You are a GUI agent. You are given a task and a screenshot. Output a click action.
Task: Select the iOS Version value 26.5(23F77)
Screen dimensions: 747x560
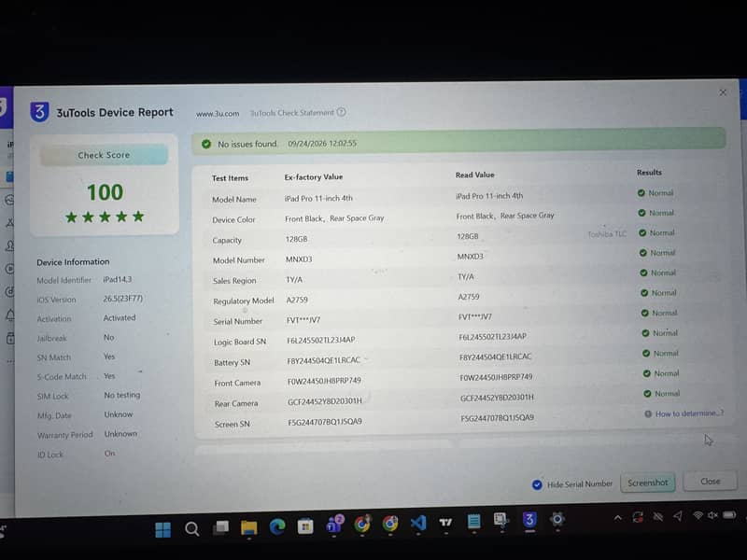tap(123, 299)
